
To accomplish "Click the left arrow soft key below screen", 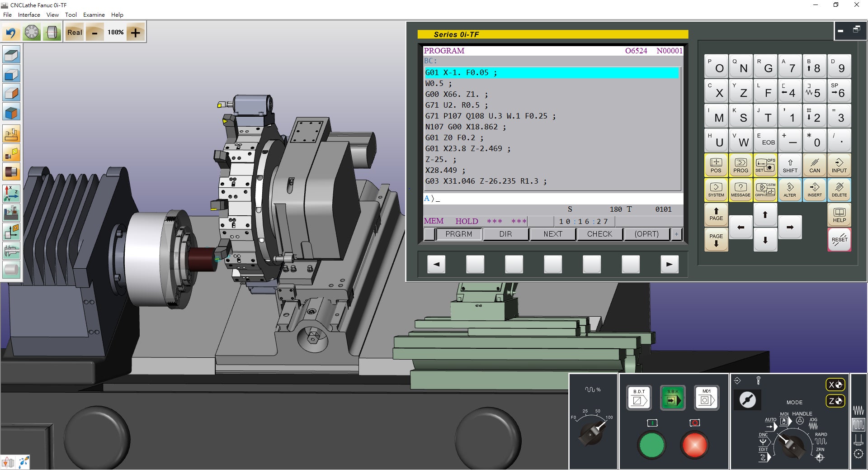I will tap(436, 264).
